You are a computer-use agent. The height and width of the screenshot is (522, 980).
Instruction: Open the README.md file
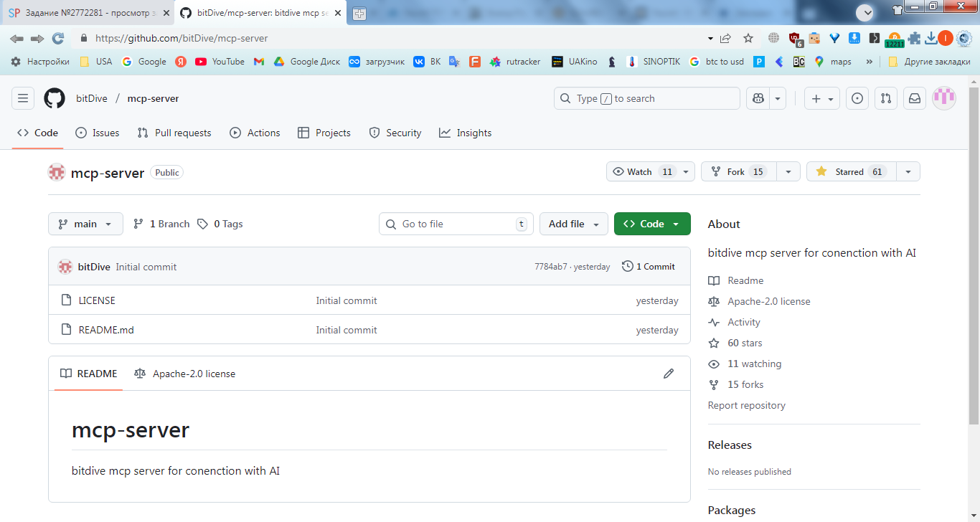pos(106,330)
